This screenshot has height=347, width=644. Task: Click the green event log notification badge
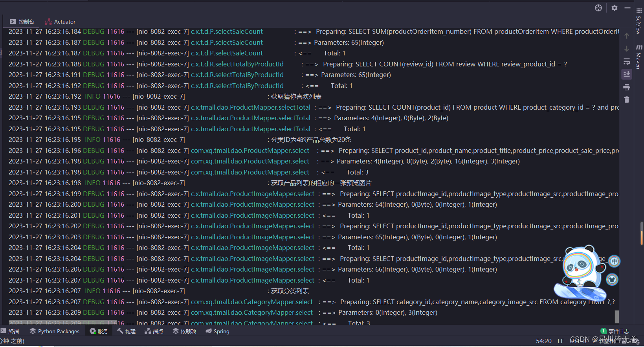[x=604, y=331]
